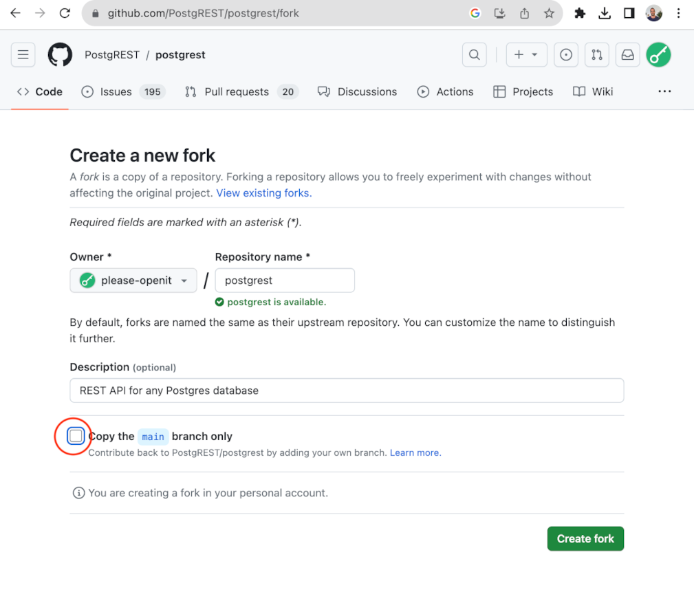Image resolution: width=694 pixels, height=616 pixels.
Task: Open your pull requests icon in header
Action: (597, 55)
